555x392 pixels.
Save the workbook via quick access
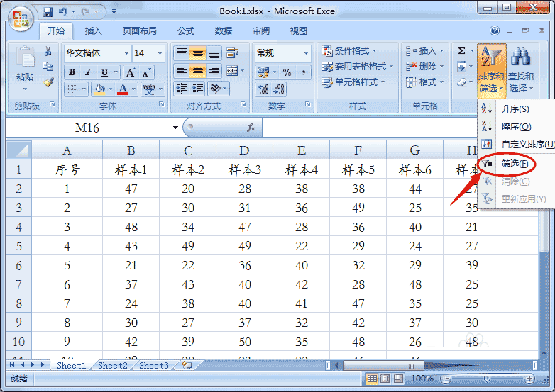[x=48, y=11]
